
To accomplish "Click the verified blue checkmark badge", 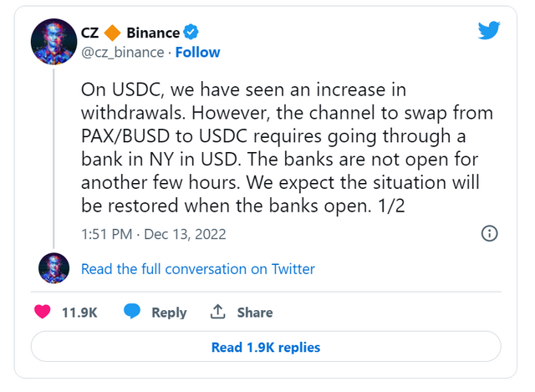I will pos(191,33).
